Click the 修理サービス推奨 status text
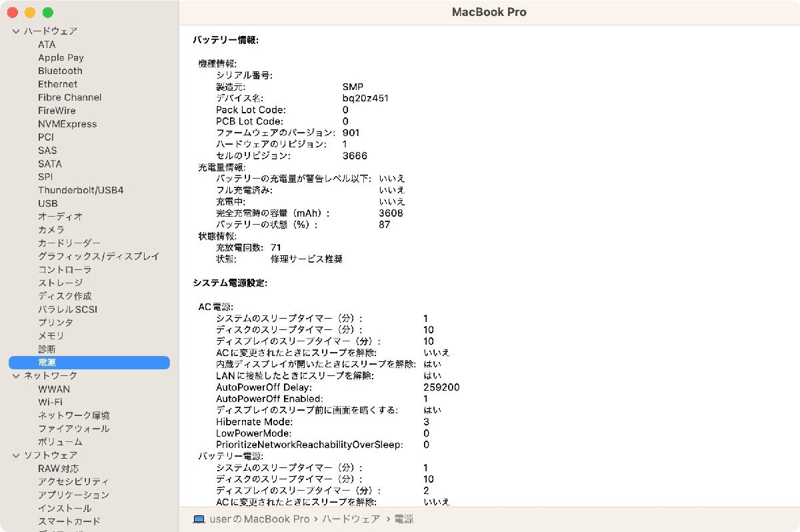800x532 pixels. point(307,259)
